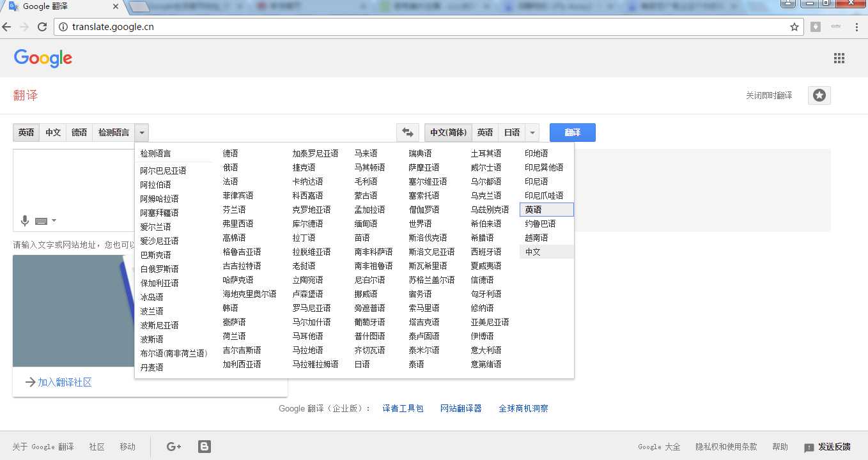Open the Blogger footer icon
This screenshot has width=868, height=460.
coord(205,447)
